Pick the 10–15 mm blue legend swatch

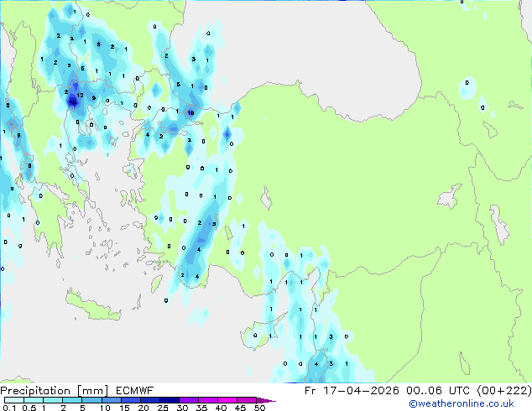click(x=112, y=400)
